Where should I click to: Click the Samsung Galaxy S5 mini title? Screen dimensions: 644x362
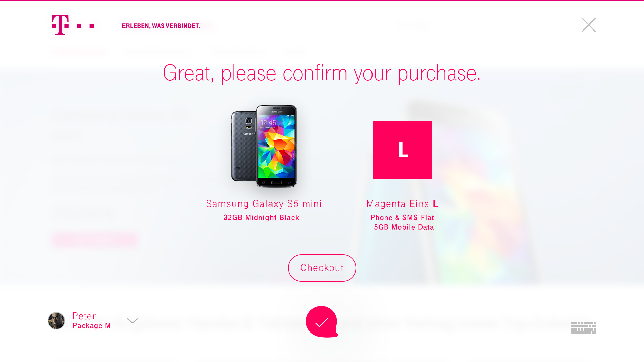264,204
